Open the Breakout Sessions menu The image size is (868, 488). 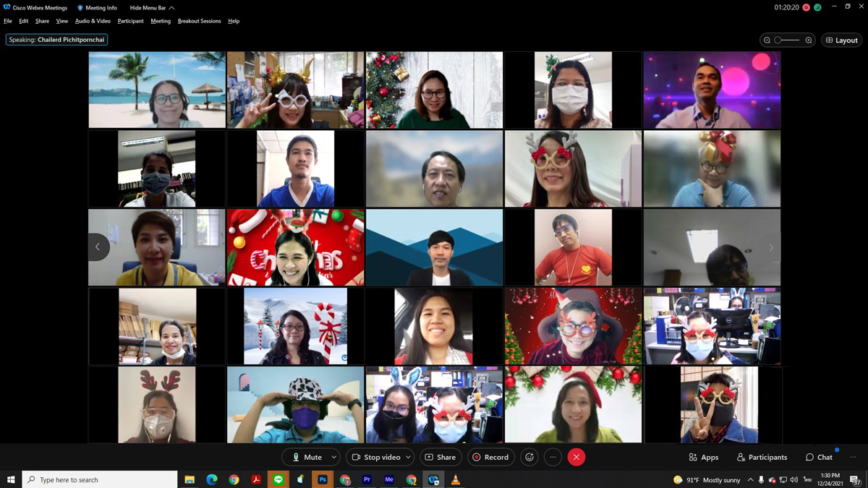pyautogui.click(x=199, y=21)
